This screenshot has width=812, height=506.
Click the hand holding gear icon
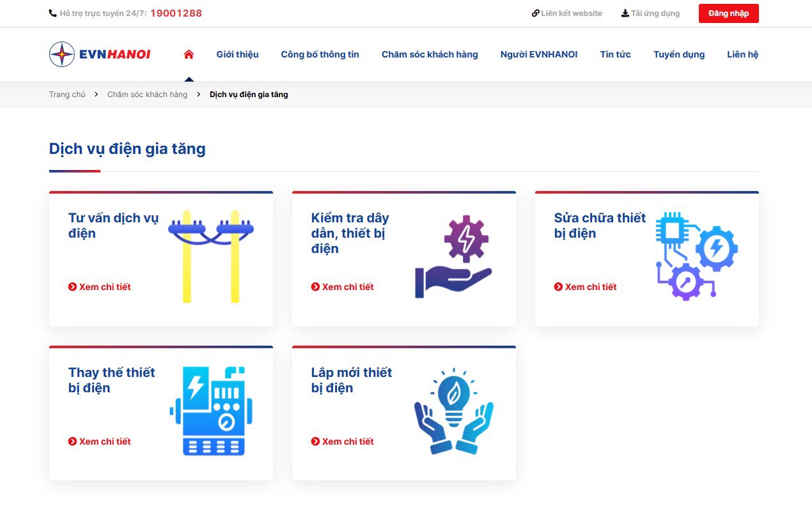(x=454, y=257)
